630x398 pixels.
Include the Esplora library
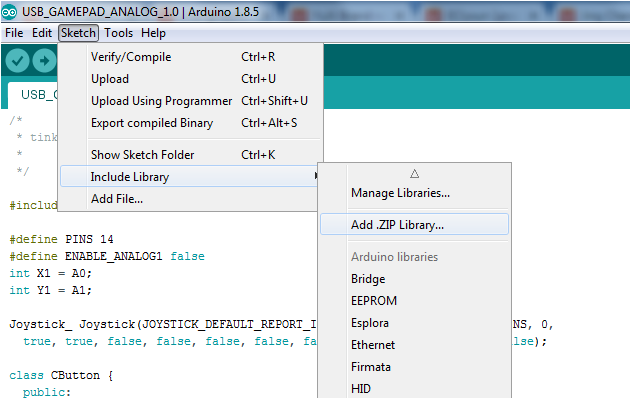point(414,323)
